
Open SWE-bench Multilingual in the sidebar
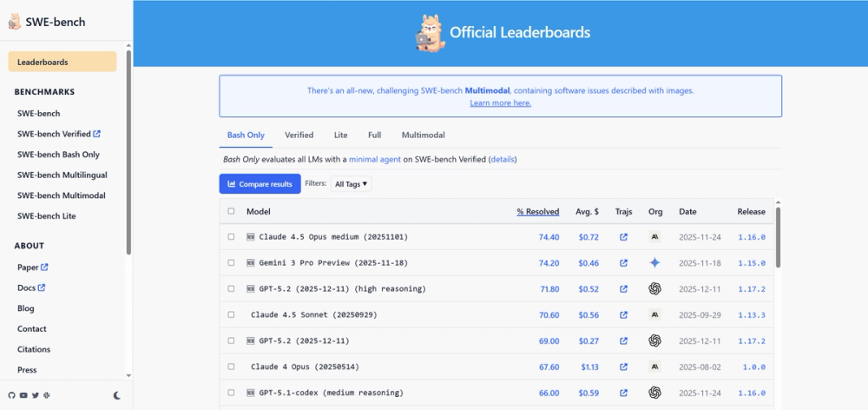[x=62, y=175]
